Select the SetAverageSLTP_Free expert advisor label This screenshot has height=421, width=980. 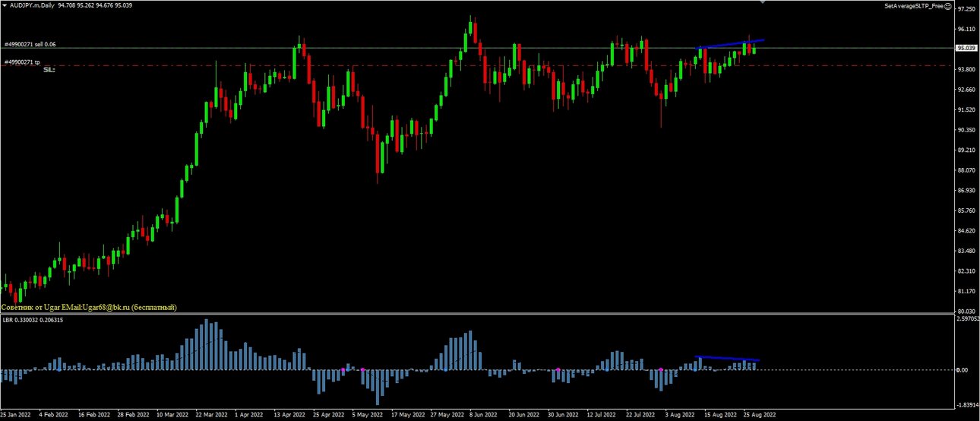coord(914,5)
